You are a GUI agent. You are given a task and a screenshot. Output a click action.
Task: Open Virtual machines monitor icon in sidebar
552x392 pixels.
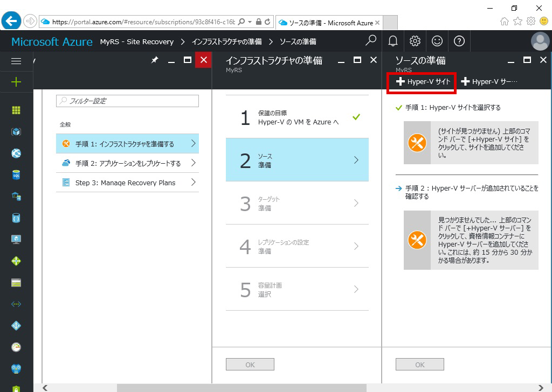pos(16,240)
